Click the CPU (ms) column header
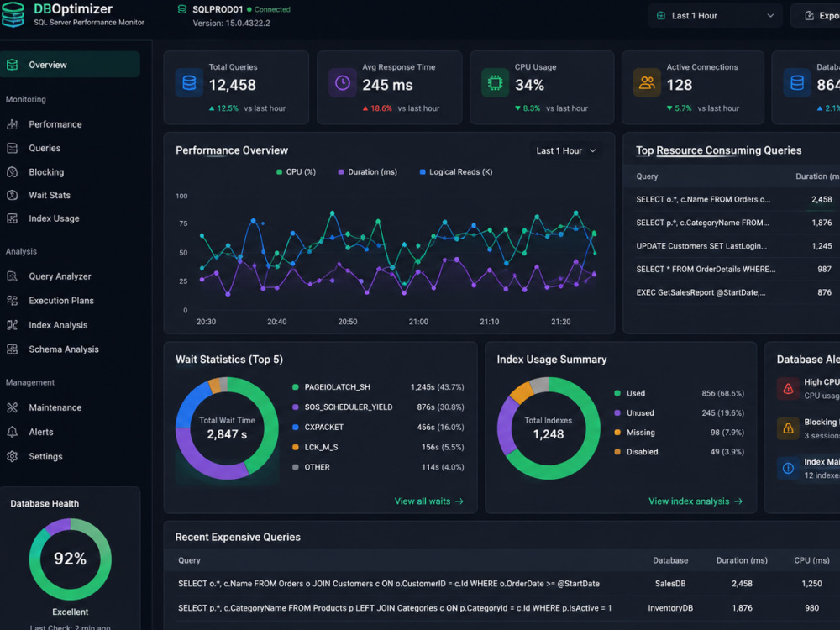Screen dimensions: 840x630 (x=811, y=560)
